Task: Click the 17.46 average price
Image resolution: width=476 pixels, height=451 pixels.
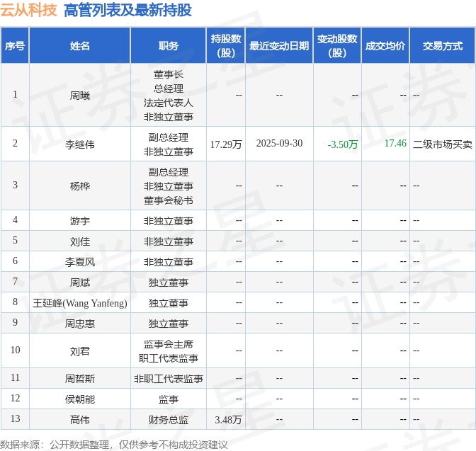Action: tap(395, 143)
